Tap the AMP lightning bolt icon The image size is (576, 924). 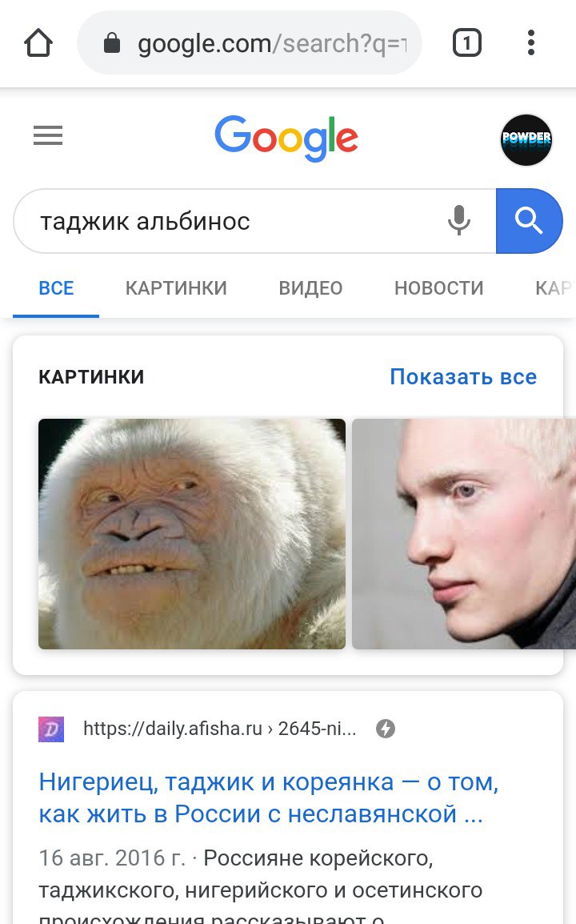(386, 729)
